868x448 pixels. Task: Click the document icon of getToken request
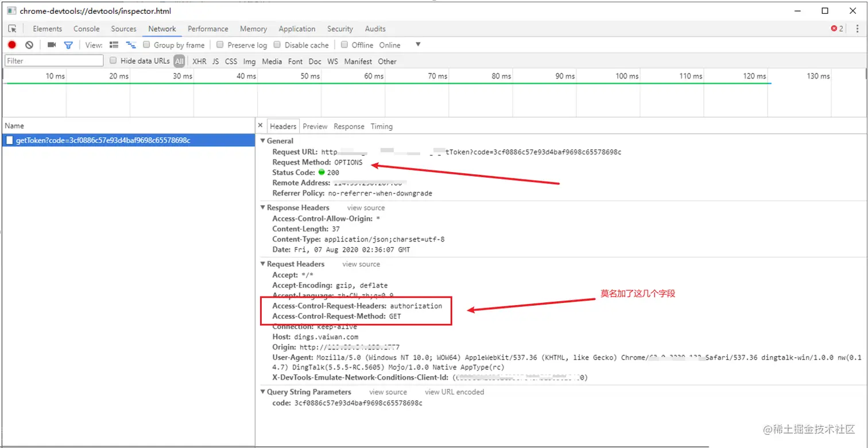click(x=10, y=141)
